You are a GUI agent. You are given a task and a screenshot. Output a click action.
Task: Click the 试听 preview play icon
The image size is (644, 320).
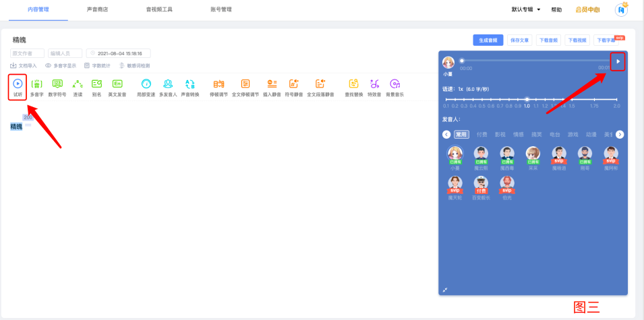[18, 84]
